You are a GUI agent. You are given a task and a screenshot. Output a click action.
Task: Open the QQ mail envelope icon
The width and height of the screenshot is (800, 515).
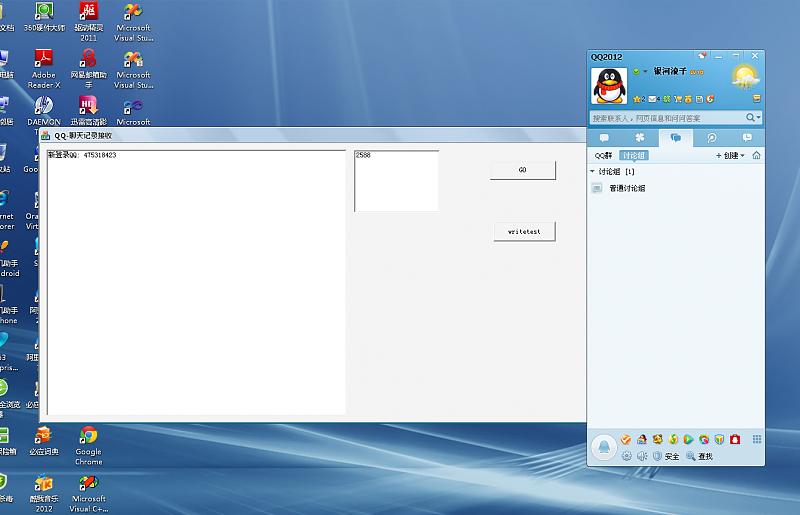click(653, 99)
